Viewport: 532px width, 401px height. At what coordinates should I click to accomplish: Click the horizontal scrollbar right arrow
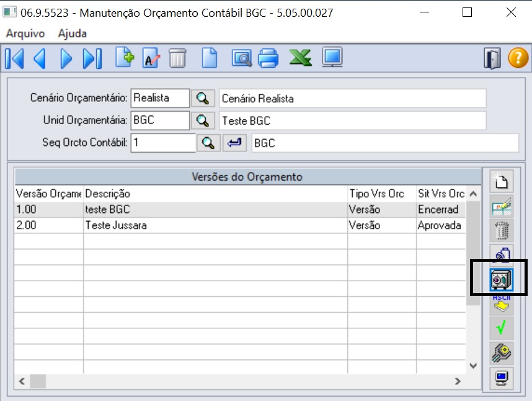[458, 381]
